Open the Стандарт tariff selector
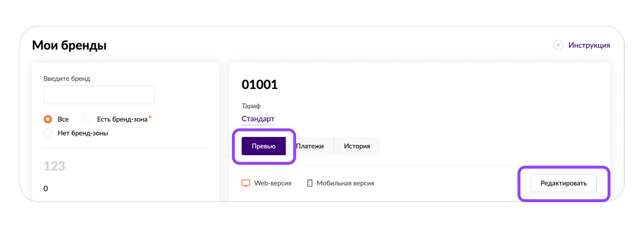The width and height of the screenshot is (644, 228). point(258,119)
